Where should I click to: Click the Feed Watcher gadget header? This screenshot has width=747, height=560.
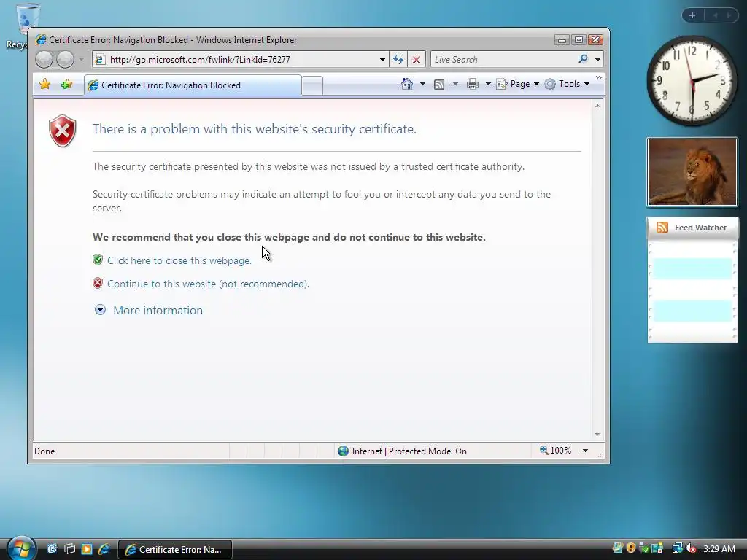click(x=692, y=227)
